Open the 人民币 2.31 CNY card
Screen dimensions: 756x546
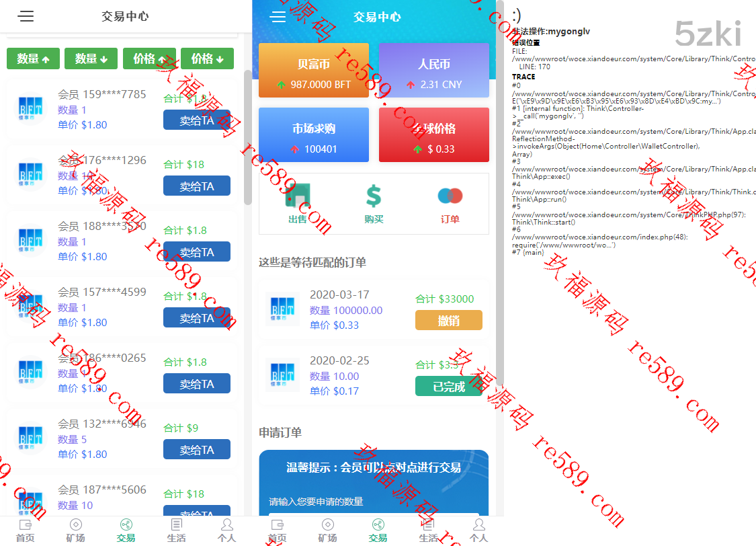click(434, 71)
